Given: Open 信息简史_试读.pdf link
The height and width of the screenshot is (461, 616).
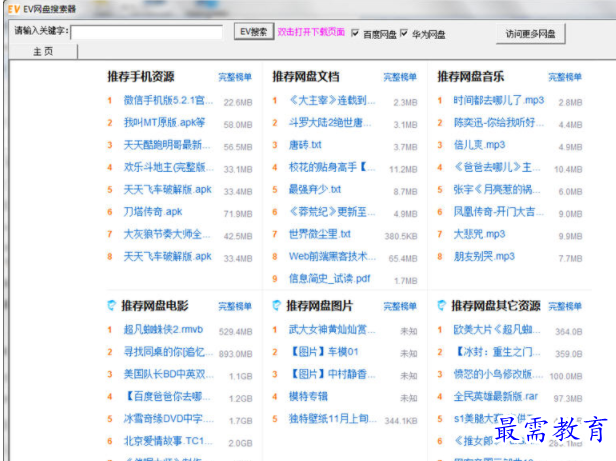Looking at the screenshot, I should [x=329, y=279].
